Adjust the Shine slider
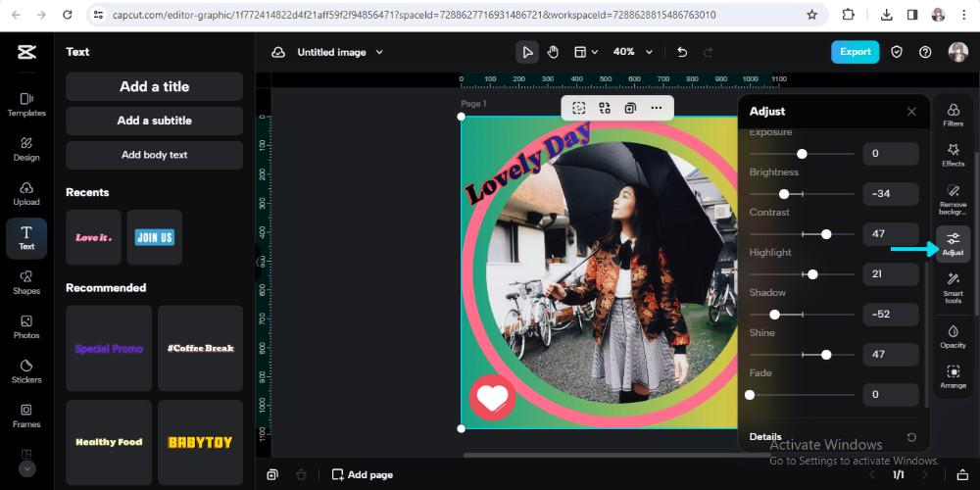Screen dimensions: 980x490 pos(802,355)
